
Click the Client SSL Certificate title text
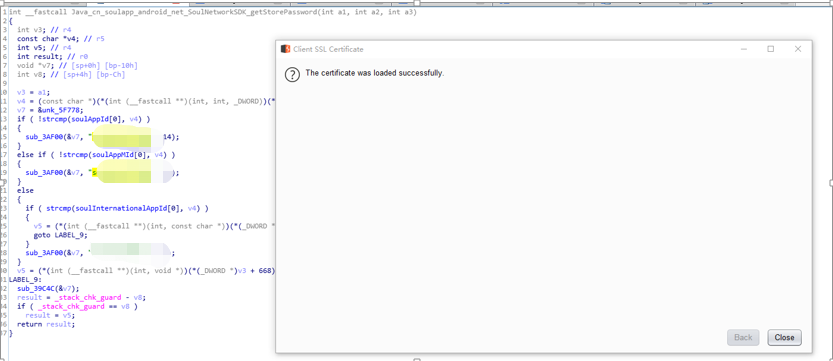pos(328,49)
